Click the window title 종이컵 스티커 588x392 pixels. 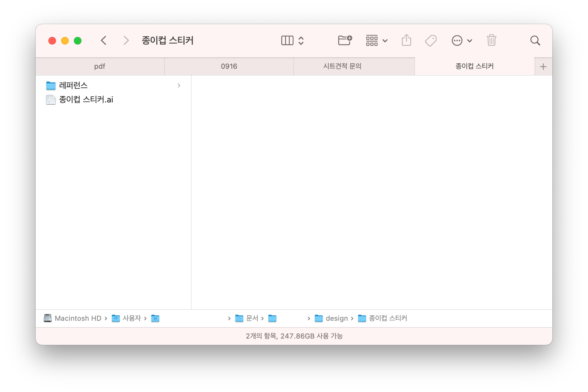click(168, 40)
